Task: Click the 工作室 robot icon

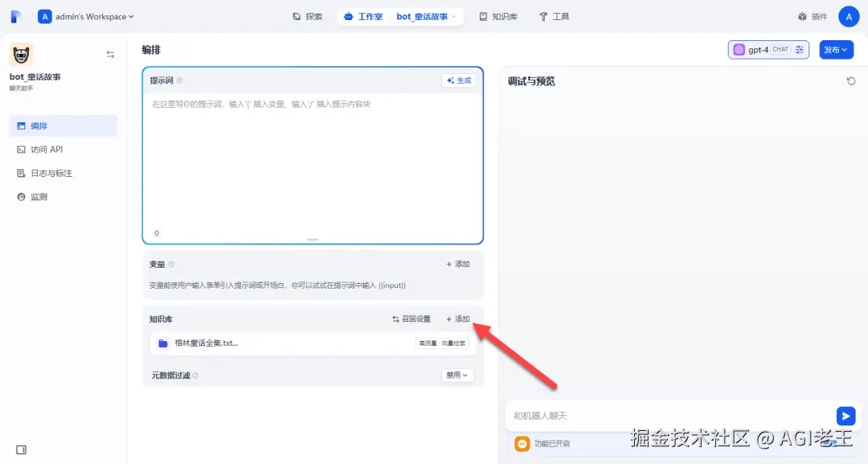Action: coord(348,17)
